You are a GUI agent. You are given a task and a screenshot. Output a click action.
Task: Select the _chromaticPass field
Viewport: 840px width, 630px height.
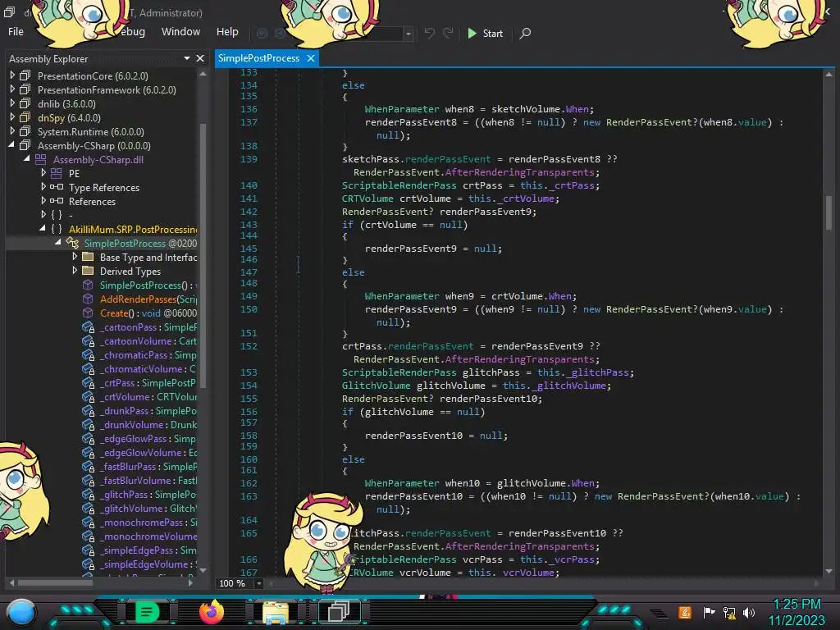coord(148,354)
